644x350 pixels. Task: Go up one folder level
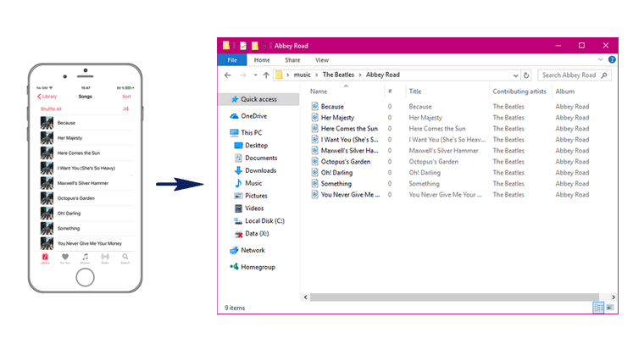(266, 75)
